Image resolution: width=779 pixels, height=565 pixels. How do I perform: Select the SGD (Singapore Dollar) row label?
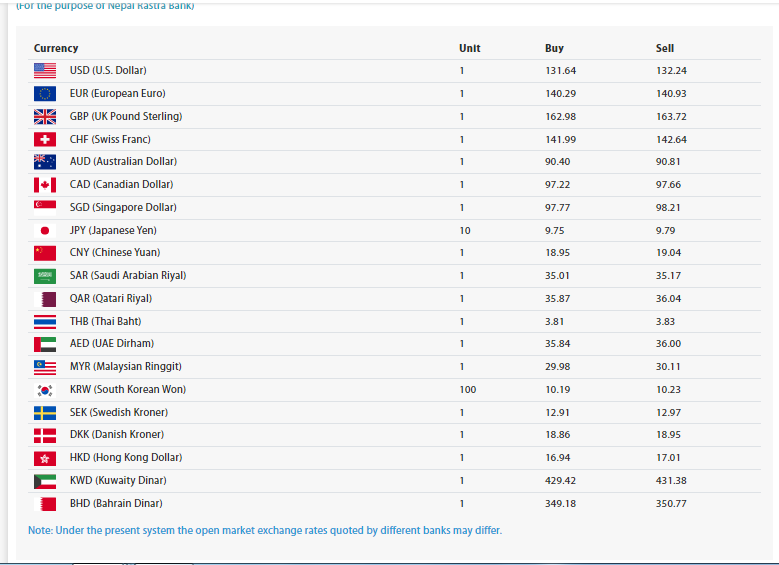click(x=122, y=208)
